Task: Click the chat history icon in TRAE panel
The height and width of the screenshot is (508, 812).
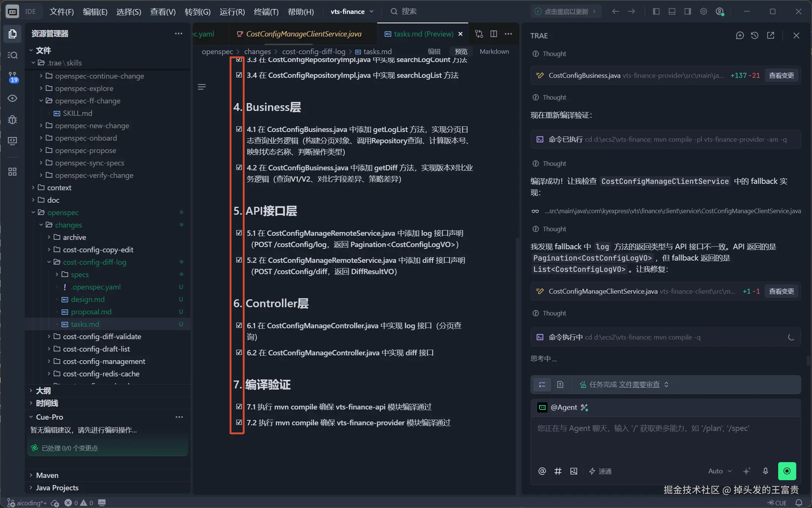Action: (x=755, y=35)
